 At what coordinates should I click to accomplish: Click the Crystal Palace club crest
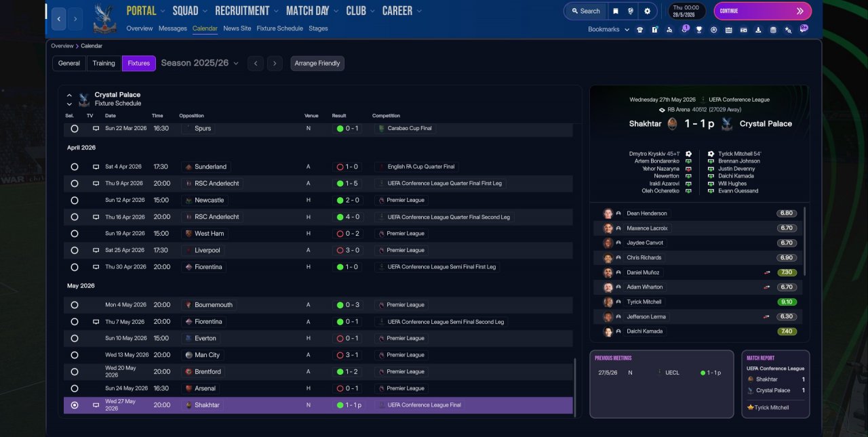(x=105, y=18)
